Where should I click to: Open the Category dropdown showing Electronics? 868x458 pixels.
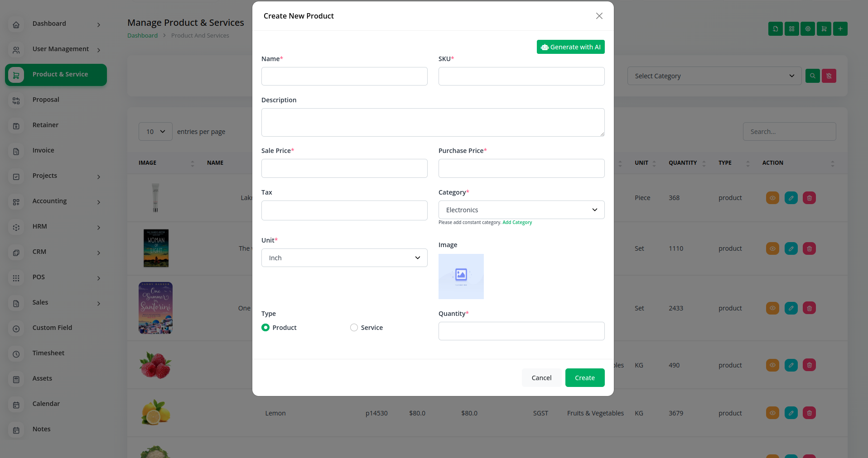pos(521,210)
